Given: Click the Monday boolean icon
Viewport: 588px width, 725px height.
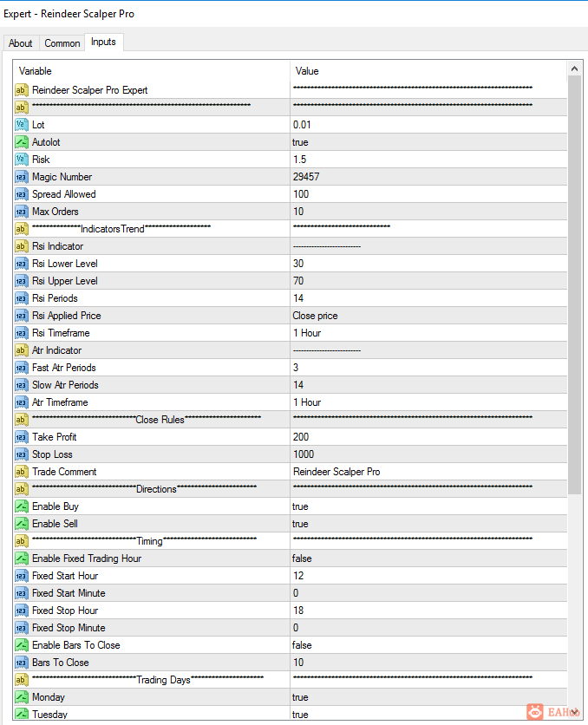Looking at the screenshot, I should coord(22,696).
